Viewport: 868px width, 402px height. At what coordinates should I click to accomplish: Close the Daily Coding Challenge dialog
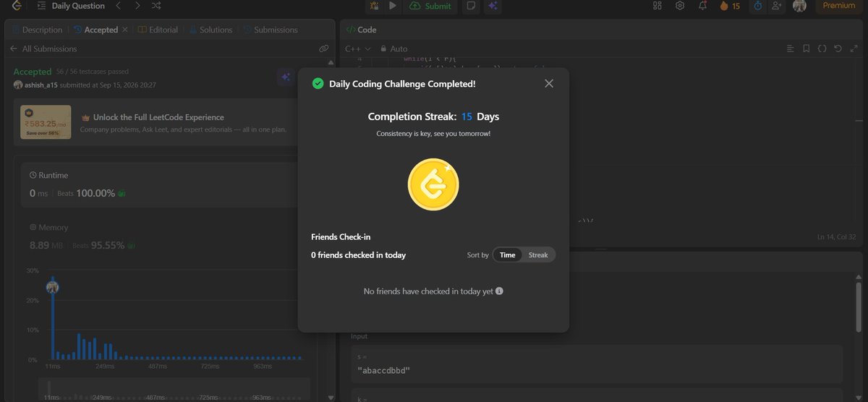click(x=549, y=83)
